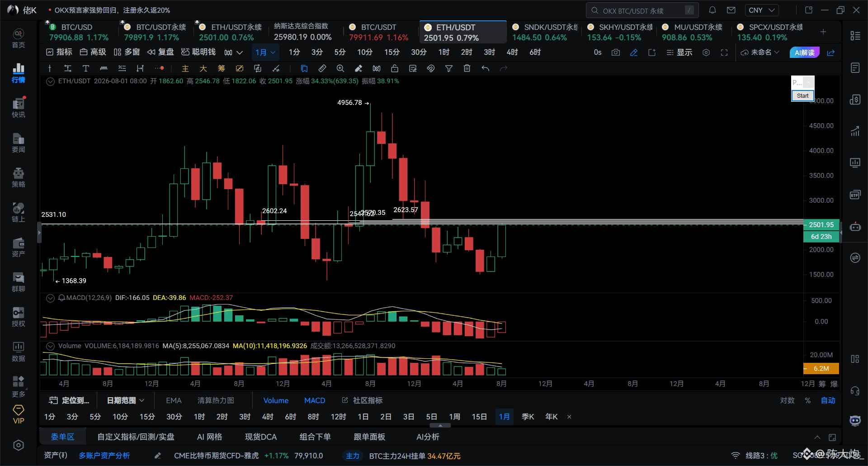Open the 自定义指标/回测/实盘 tab
This screenshot has width=868, height=466.
[x=136, y=437]
